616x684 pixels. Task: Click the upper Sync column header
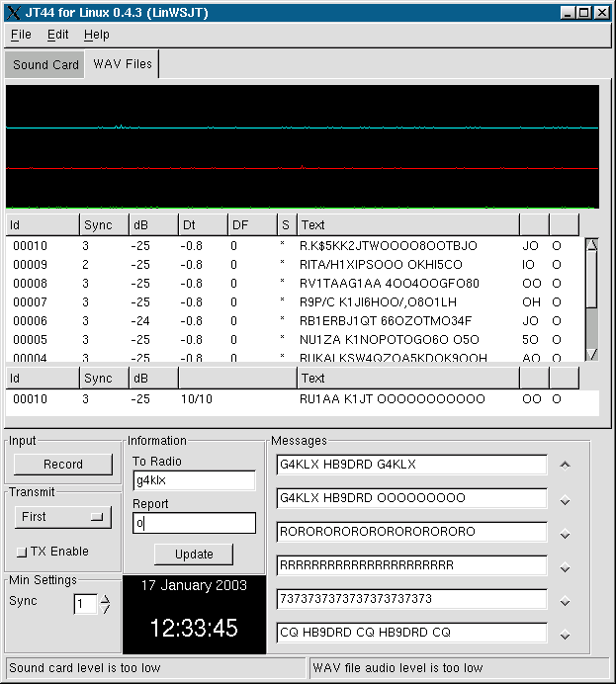[x=104, y=225]
